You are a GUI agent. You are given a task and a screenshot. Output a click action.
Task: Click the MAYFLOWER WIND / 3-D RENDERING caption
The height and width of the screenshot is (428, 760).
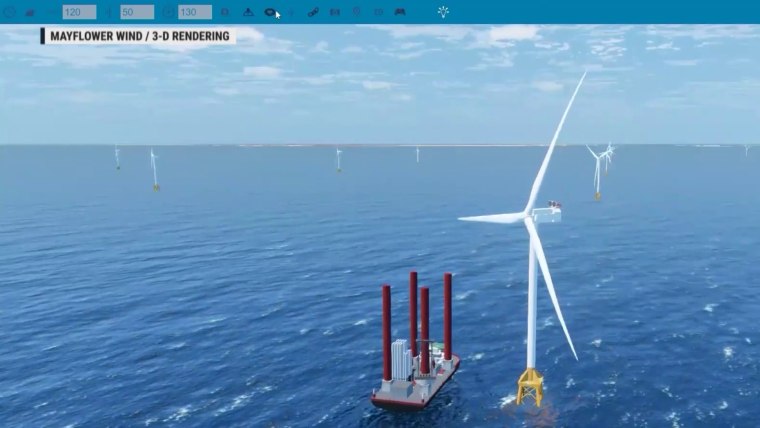(x=140, y=36)
